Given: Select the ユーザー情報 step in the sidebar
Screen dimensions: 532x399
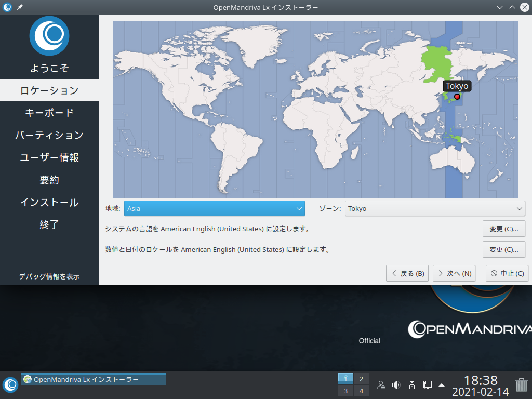Looking at the screenshot, I should click(49, 157).
